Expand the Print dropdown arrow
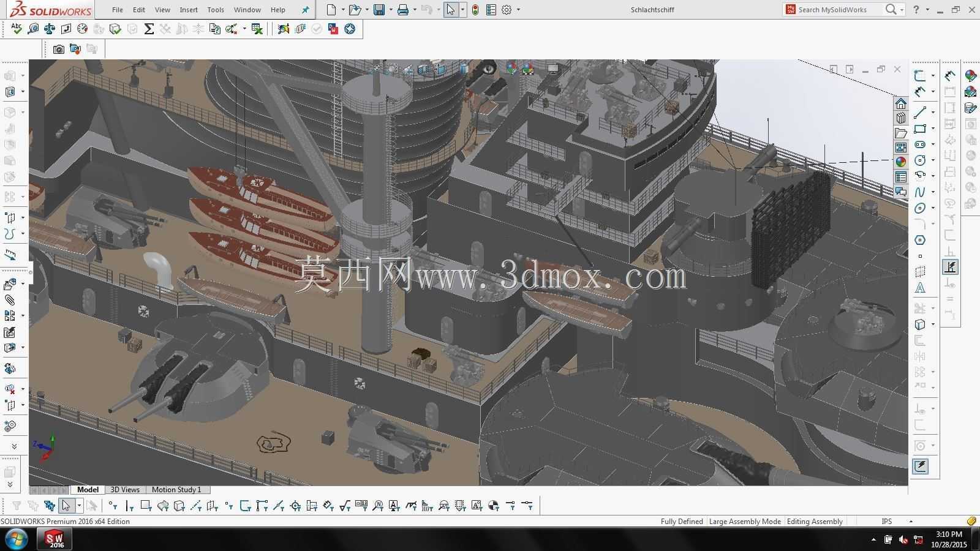Viewport: 980px width, 551px height. [x=415, y=10]
